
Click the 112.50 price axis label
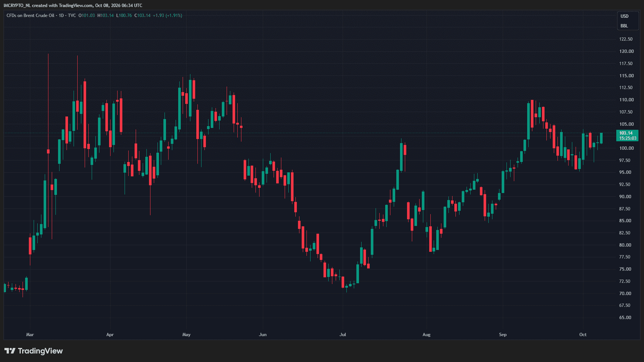click(626, 88)
